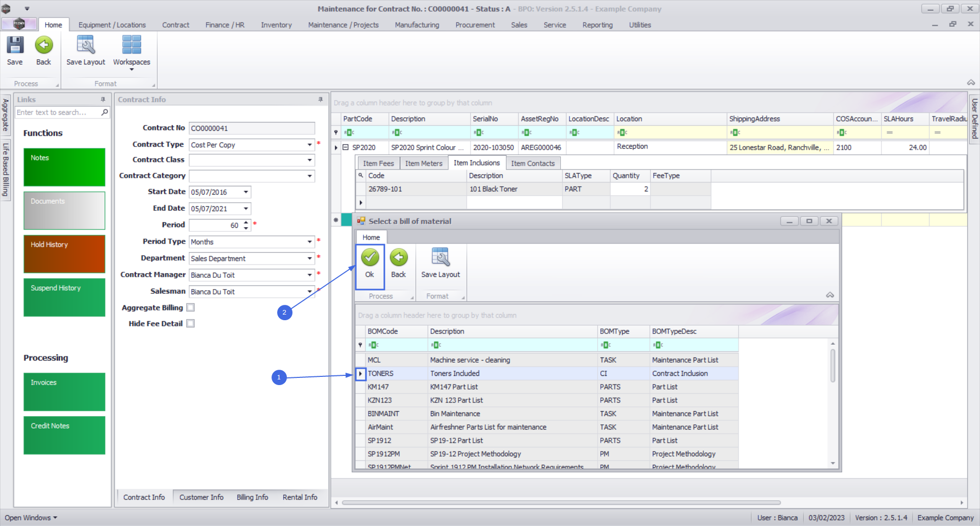Screen dimensions: 980x526
Task: Click the Save floppy disk icon
Action: (x=15, y=45)
